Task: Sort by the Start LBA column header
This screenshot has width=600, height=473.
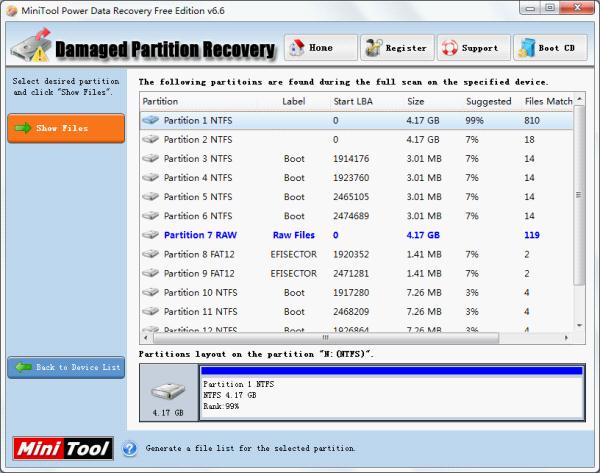Action: coord(353,101)
